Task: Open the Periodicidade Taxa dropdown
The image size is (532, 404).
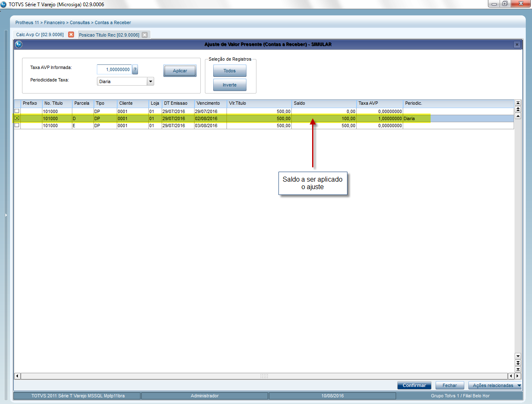Action: (150, 81)
